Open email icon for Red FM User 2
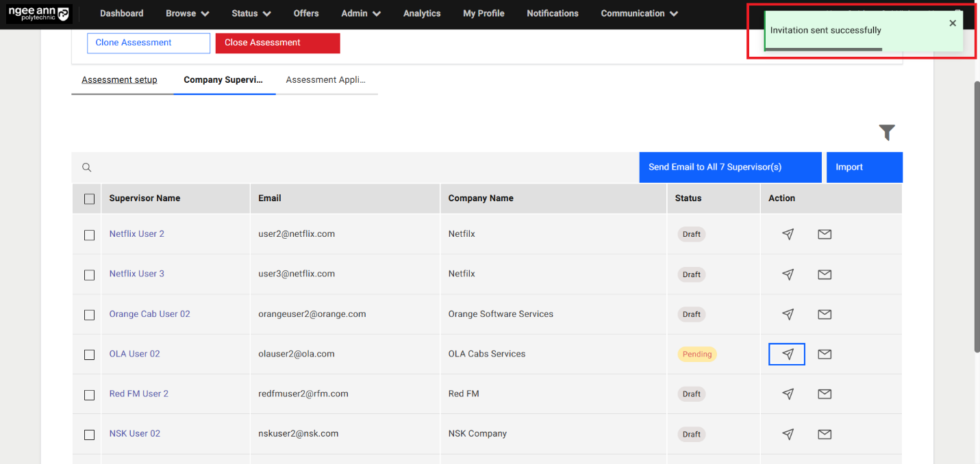 pyautogui.click(x=825, y=394)
